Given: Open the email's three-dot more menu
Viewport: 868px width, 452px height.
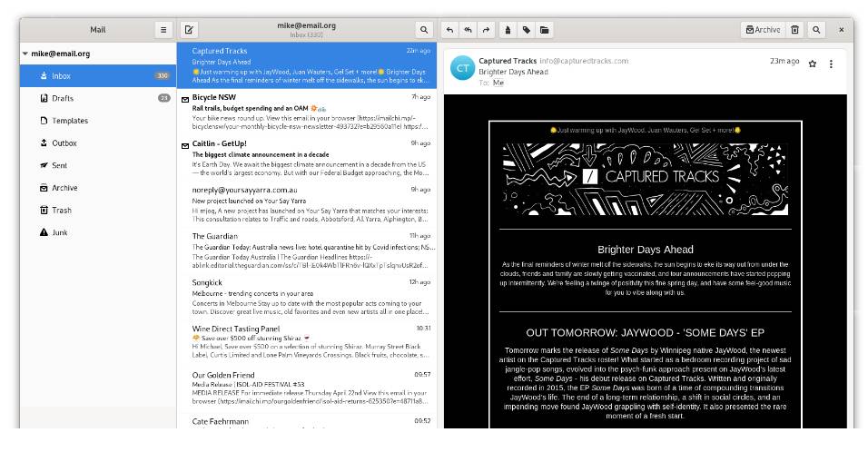Looking at the screenshot, I should pyautogui.click(x=831, y=64).
